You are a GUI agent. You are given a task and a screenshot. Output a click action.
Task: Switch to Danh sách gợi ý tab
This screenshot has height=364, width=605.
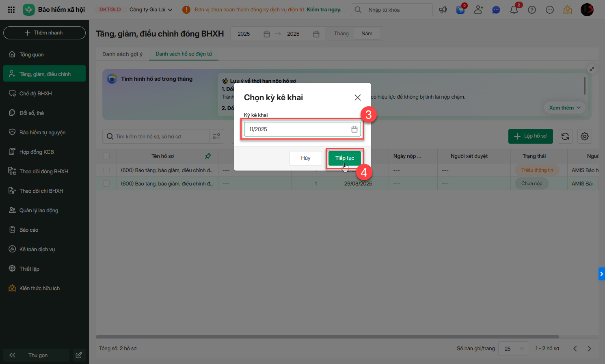(122, 54)
